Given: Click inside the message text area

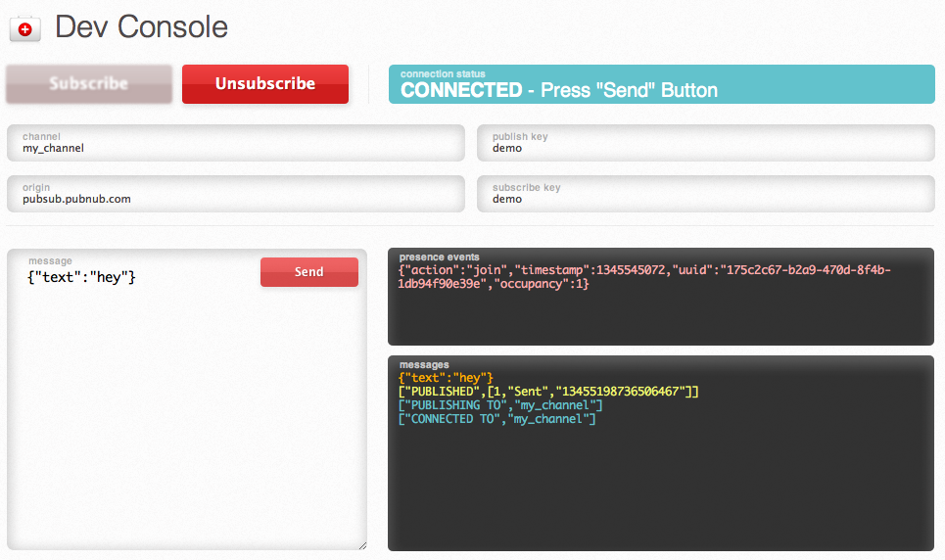Looking at the screenshot, I should pyautogui.click(x=186, y=411).
